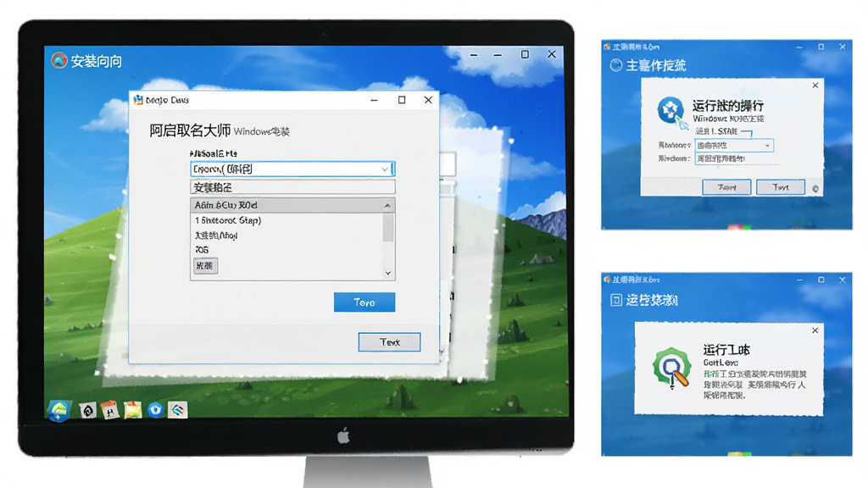Focus the 安装路径 input field
Image resolution: width=868 pixels, height=488 pixels.
point(292,187)
